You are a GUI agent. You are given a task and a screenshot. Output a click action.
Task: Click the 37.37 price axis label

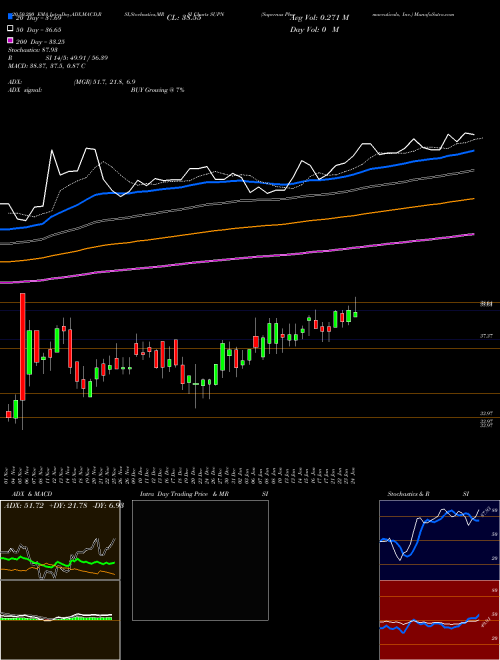tap(486, 336)
